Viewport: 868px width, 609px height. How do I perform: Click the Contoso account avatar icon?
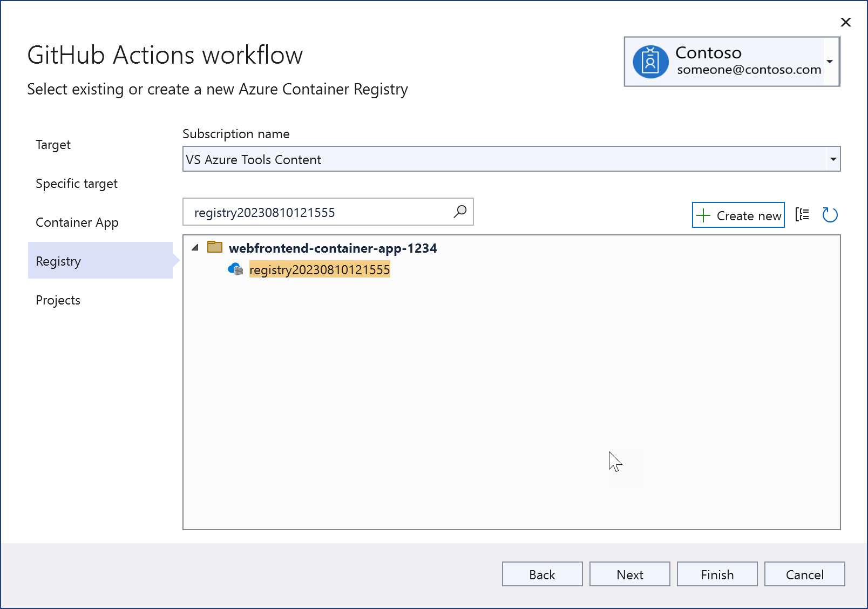point(649,61)
